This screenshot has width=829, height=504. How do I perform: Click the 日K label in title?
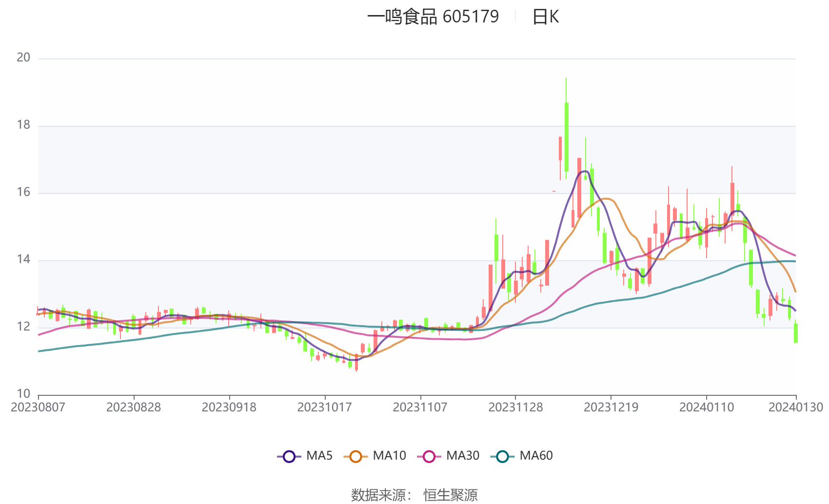[545, 17]
